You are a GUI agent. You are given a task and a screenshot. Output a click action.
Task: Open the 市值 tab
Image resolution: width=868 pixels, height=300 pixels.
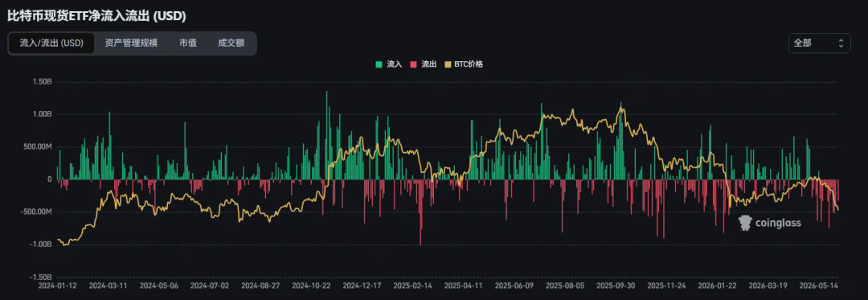click(187, 43)
